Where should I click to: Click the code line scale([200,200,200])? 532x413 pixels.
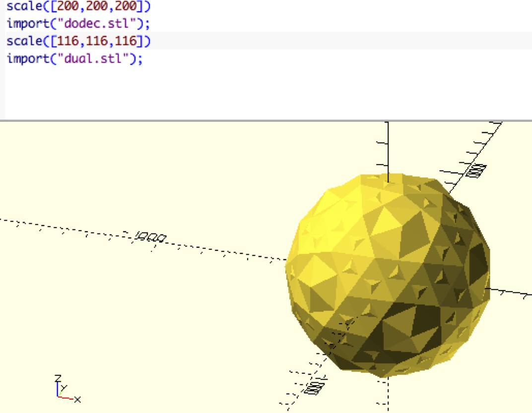click(78, 6)
